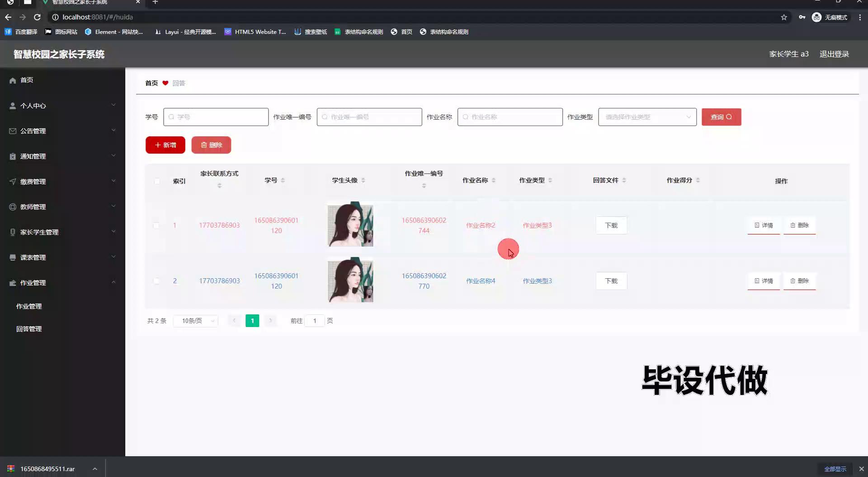Bookmark page with star icon
Screen dimensions: 868x477
pos(784,17)
